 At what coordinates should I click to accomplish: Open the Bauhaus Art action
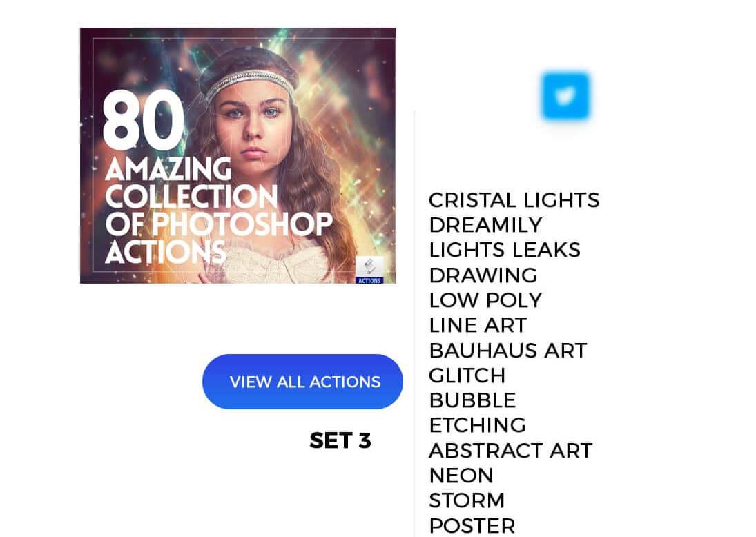pyautogui.click(x=507, y=351)
